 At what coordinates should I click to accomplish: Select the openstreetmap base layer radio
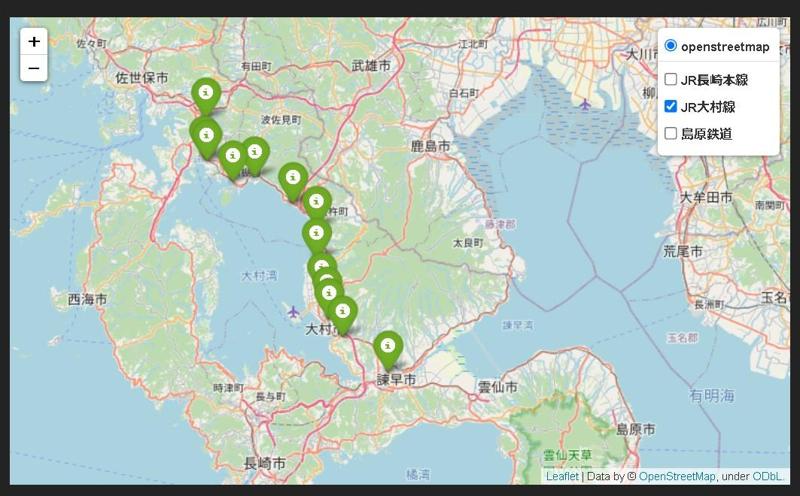(x=670, y=46)
